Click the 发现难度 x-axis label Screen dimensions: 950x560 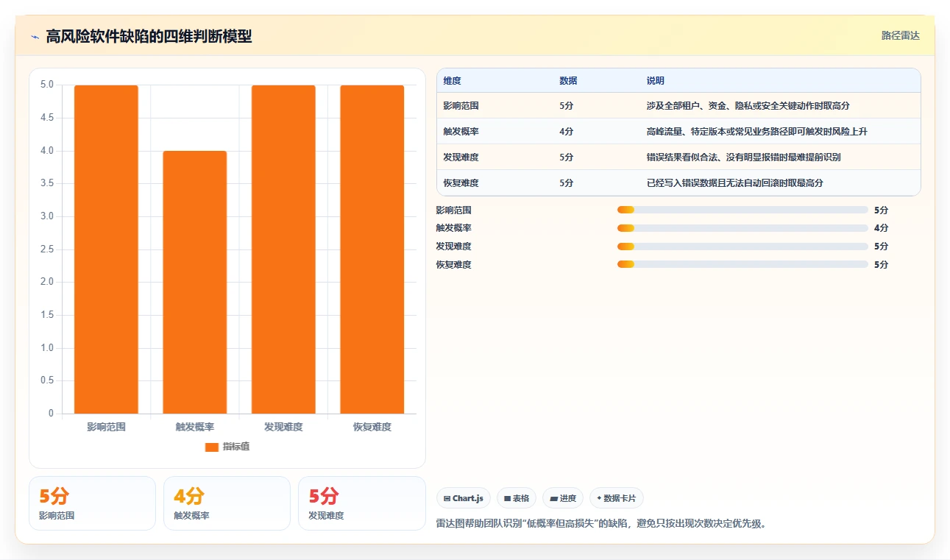(283, 427)
